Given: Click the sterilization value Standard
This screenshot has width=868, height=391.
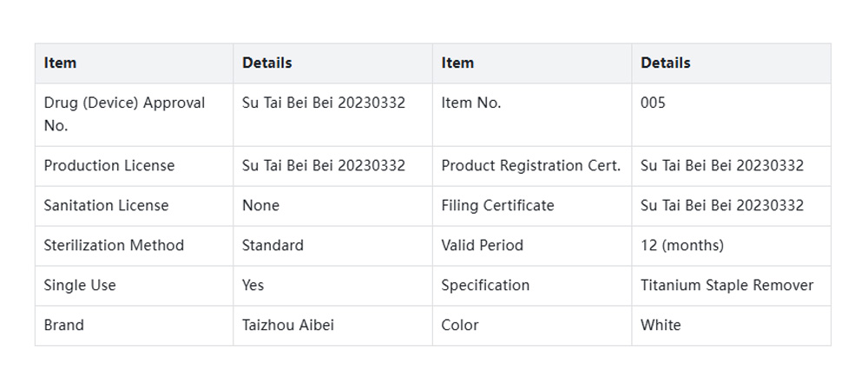Looking at the screenshot, I should point(273,245).
